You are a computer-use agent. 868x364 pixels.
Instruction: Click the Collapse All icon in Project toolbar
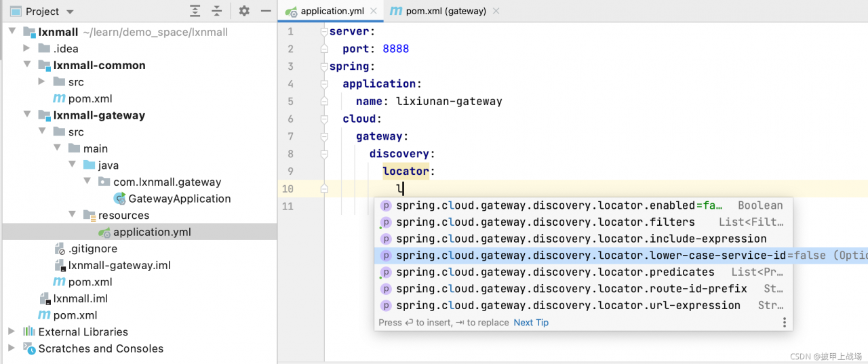[x=217, y=12]
